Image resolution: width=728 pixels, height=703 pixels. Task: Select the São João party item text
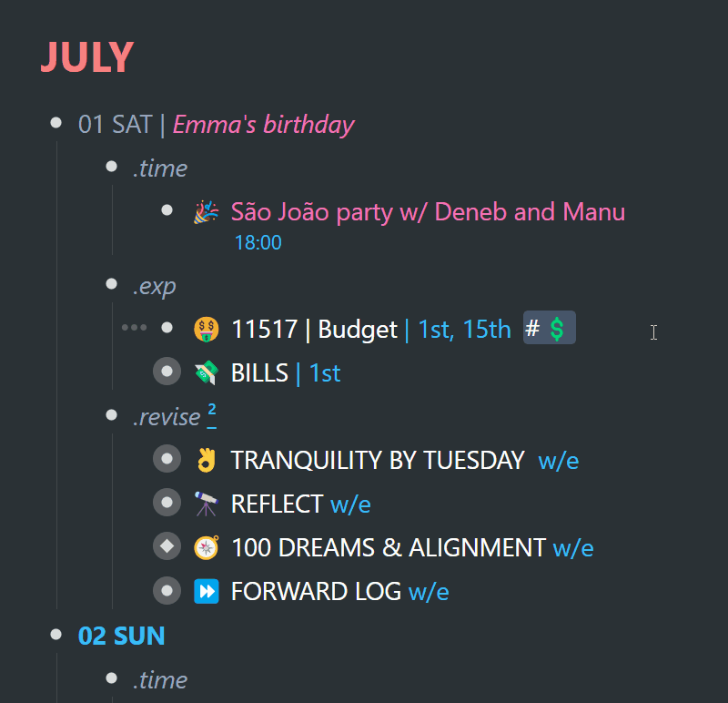point(428,212)
